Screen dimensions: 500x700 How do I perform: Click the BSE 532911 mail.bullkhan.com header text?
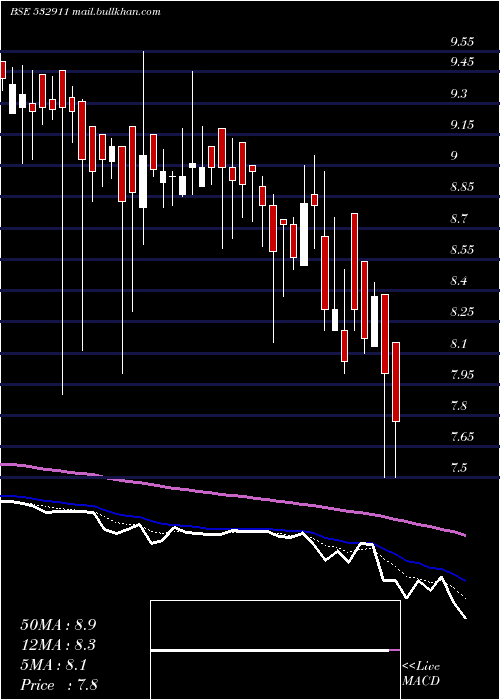click(x=85, y=12)
